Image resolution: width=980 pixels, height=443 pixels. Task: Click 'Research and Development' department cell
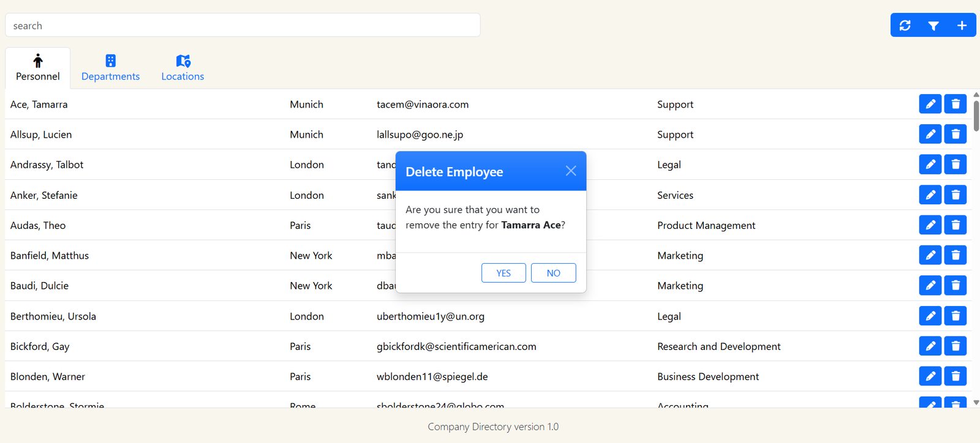coord(719,346)
